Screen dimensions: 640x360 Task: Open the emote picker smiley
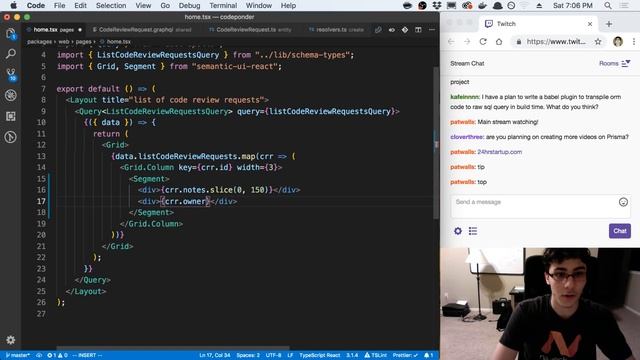[x=623, y=202]
